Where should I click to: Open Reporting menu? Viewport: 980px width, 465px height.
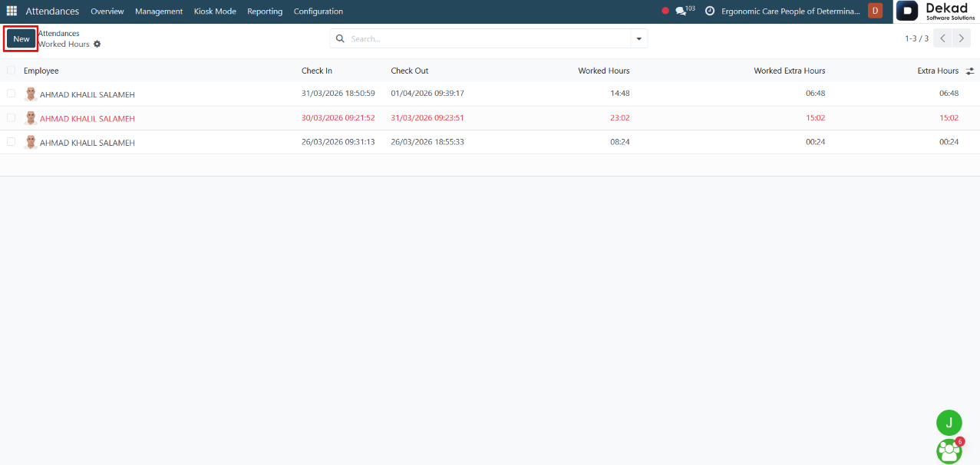click(265, 12)
